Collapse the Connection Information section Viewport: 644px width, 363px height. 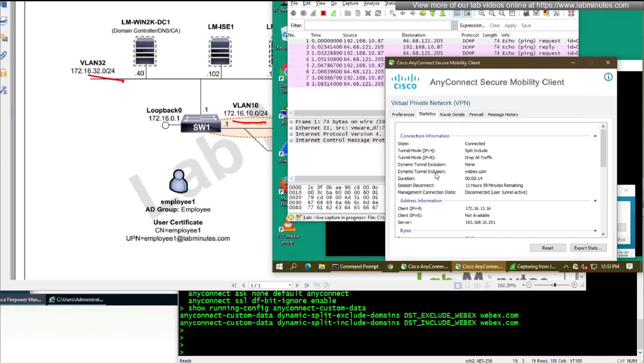coord(595,136)
